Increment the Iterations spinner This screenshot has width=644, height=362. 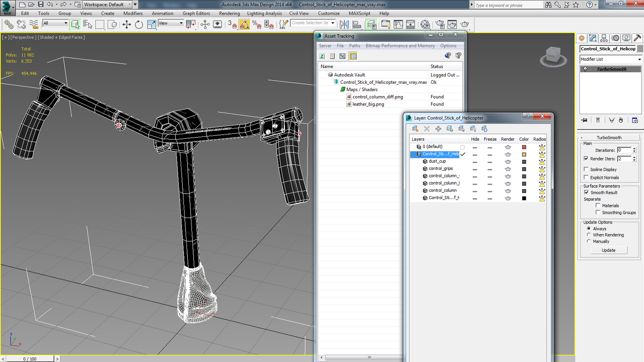click(634, 149)
